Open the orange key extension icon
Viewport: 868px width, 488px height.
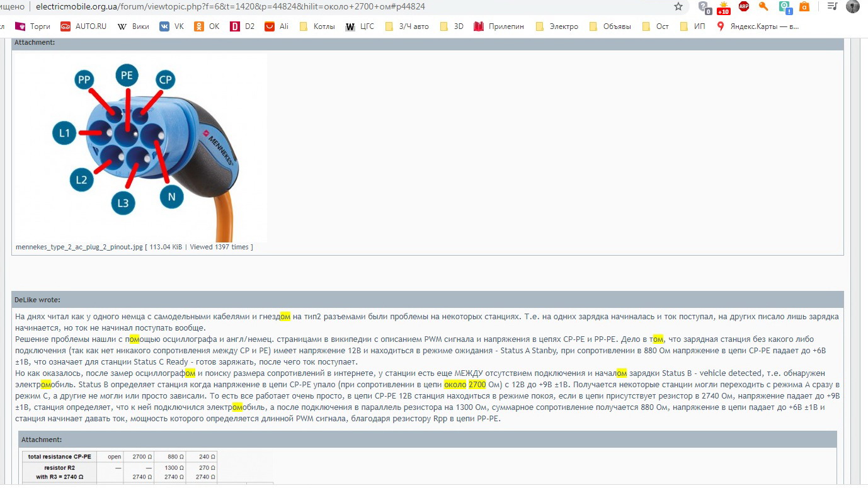coord(763,7)
